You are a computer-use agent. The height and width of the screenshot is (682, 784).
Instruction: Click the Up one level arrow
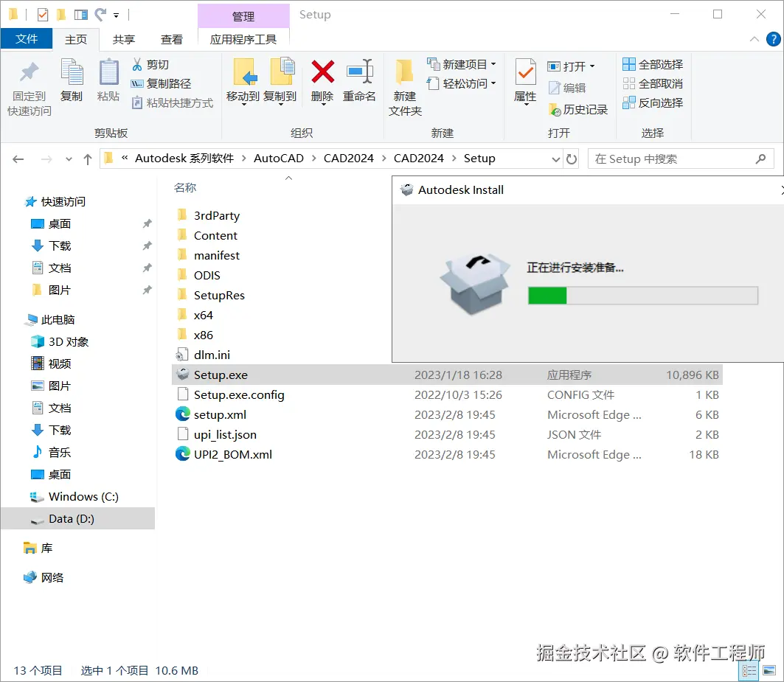pos(88,159)
